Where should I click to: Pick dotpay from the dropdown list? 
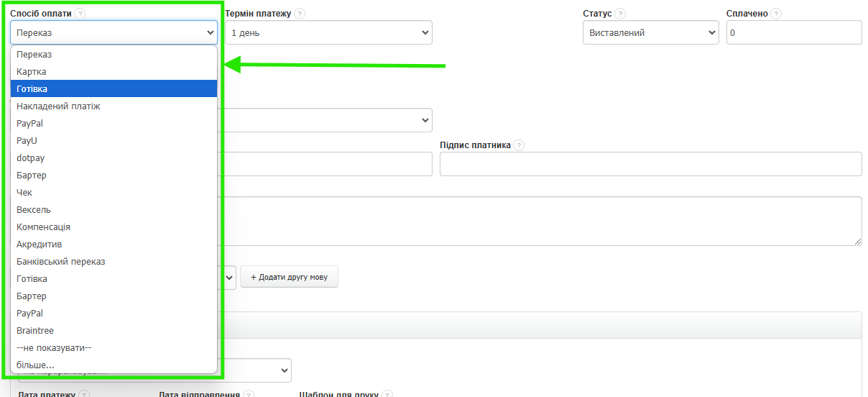pos(31,158)
